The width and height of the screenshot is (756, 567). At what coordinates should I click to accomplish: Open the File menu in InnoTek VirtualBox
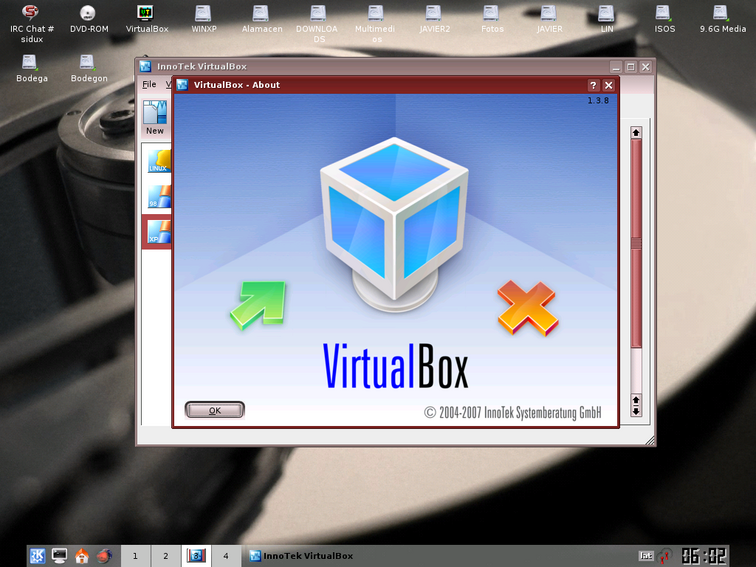tap(149, 84)
